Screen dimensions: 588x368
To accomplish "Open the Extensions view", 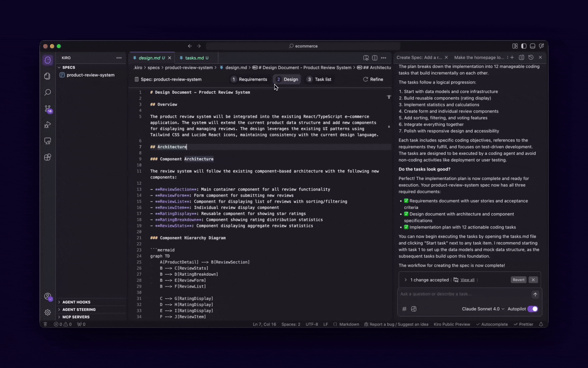I will tap(48, 157).
